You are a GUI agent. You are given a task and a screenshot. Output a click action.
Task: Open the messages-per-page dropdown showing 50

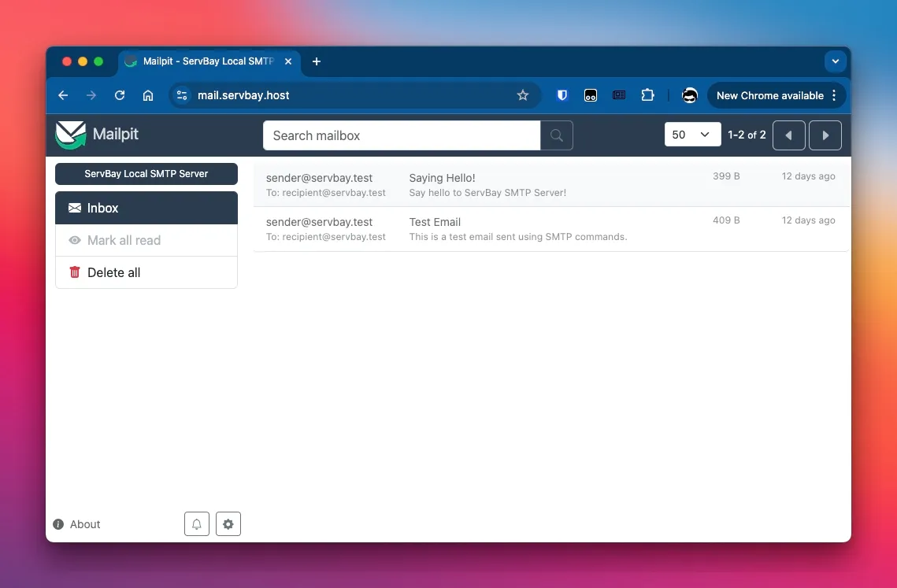(691, 135)
